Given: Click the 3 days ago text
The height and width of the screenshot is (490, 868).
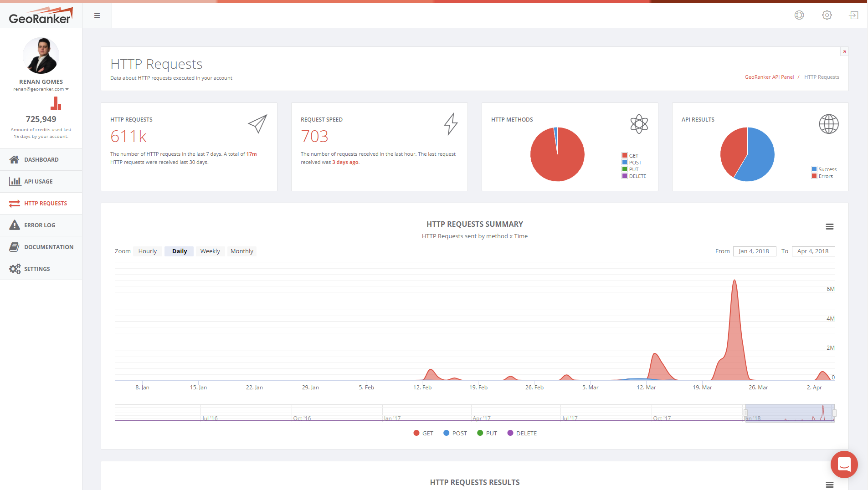Looking at the screenshot, I should click(x=345, y=162).
